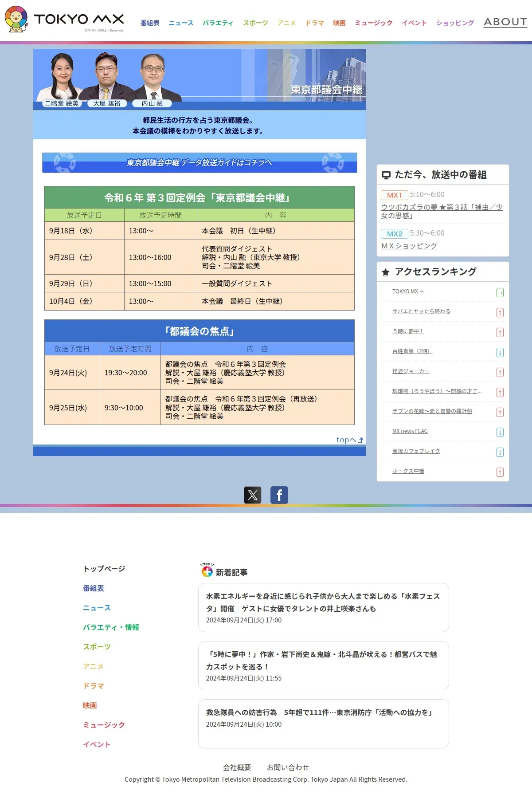Click footer バラエティ・情報 link
Image resolution: width=532 pixels, height=791 pixels.
coord(111,627)
